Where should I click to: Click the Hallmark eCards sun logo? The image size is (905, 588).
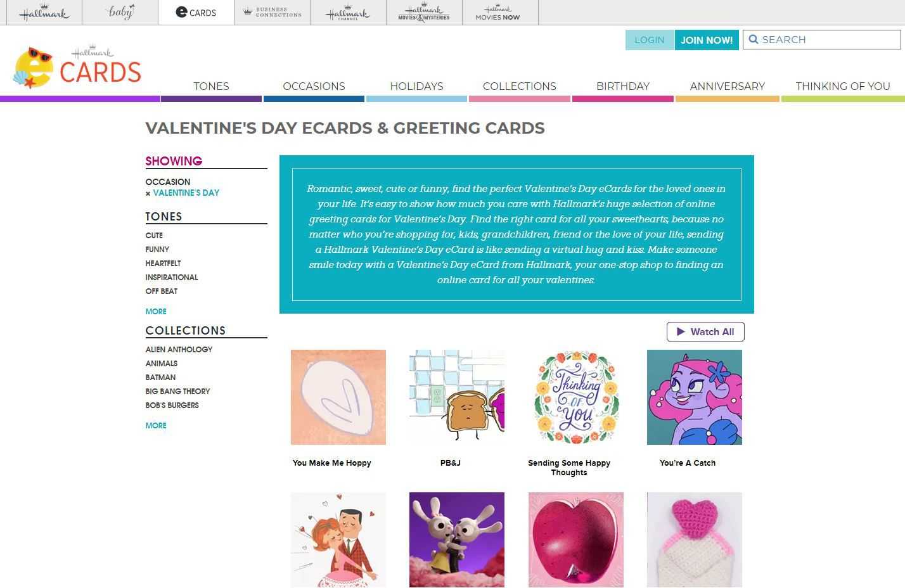pos(33,67)
